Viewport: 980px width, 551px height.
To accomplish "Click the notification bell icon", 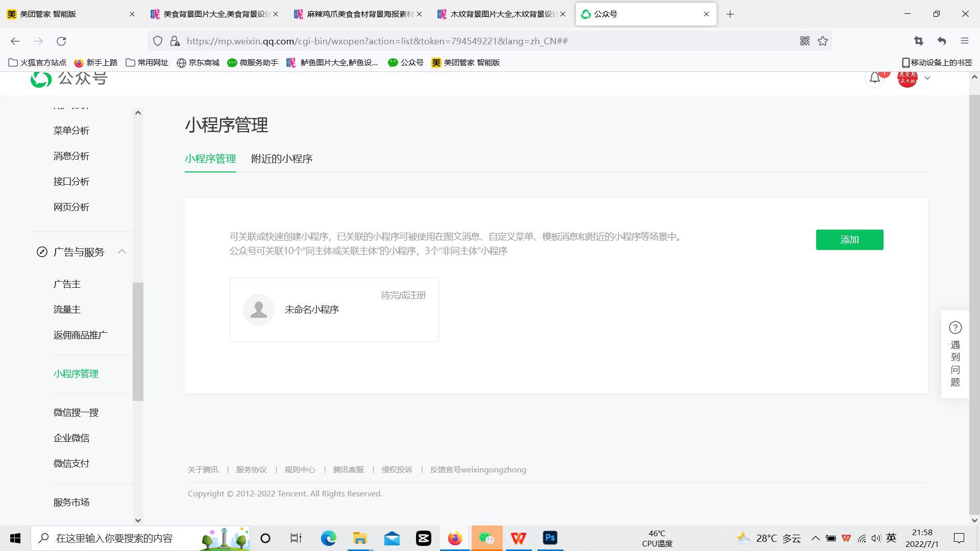I will 875,78.
